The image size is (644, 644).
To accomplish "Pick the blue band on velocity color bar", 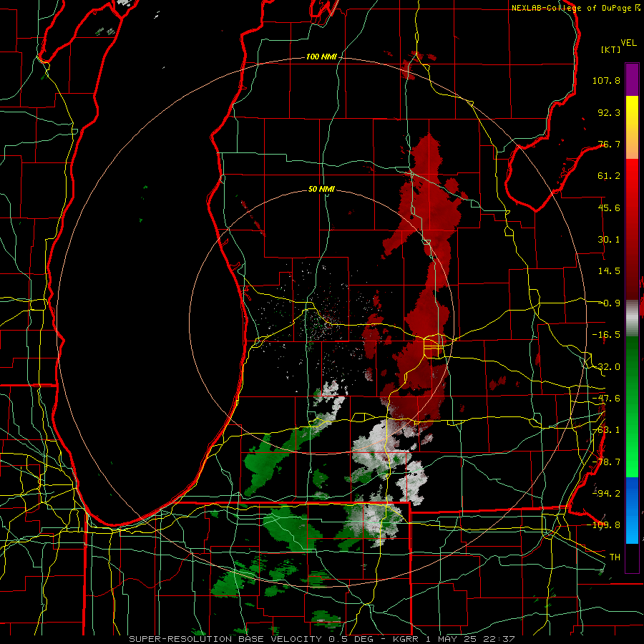I will (x=632, y=510).
